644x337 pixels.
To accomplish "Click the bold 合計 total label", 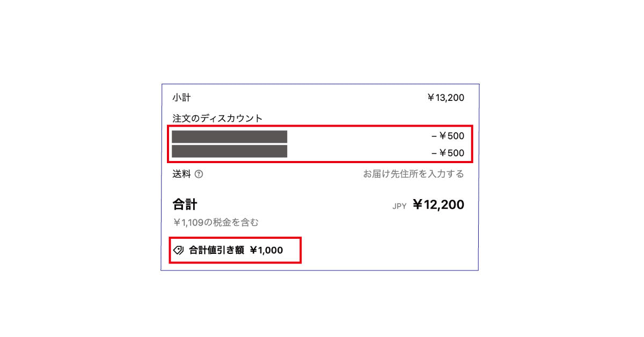I will (x=185, y=204).
